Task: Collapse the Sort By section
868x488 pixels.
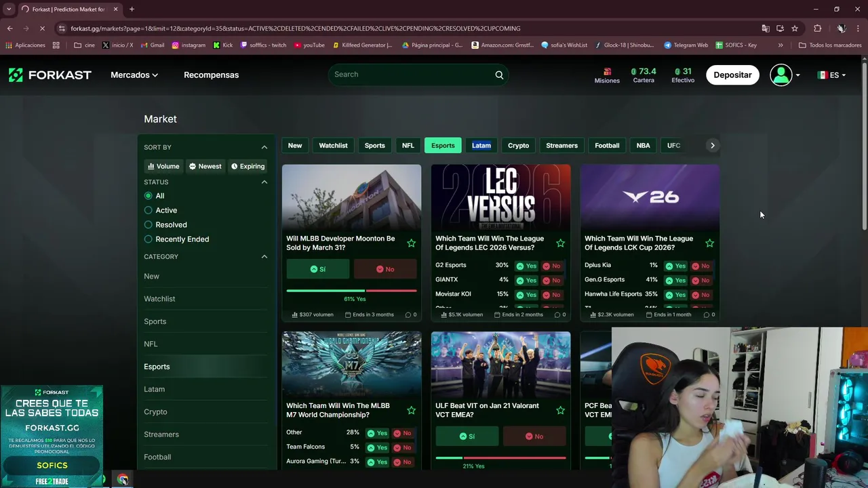Action: (x=264, y=147)
